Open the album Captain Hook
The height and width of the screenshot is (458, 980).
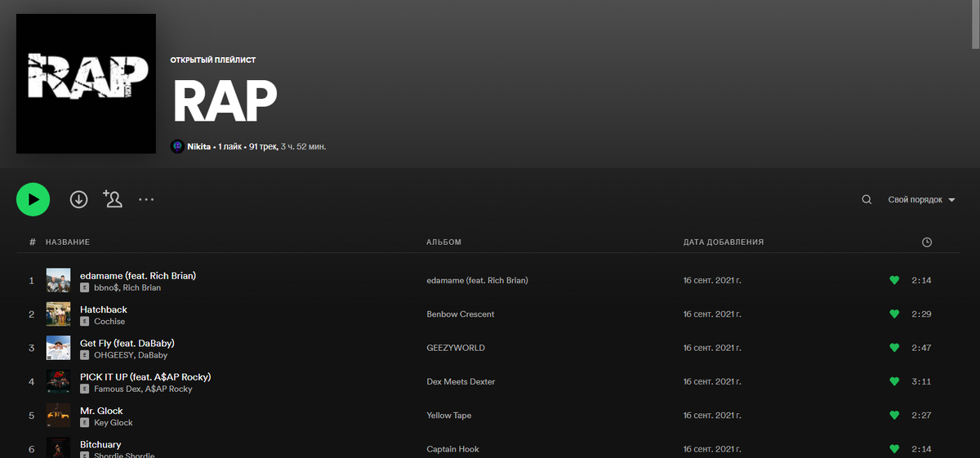452,449
